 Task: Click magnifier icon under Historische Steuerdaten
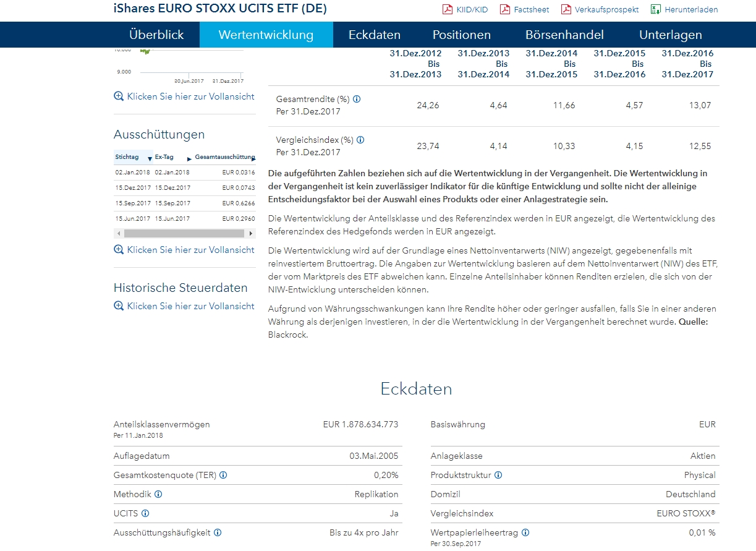click(119, 306)
